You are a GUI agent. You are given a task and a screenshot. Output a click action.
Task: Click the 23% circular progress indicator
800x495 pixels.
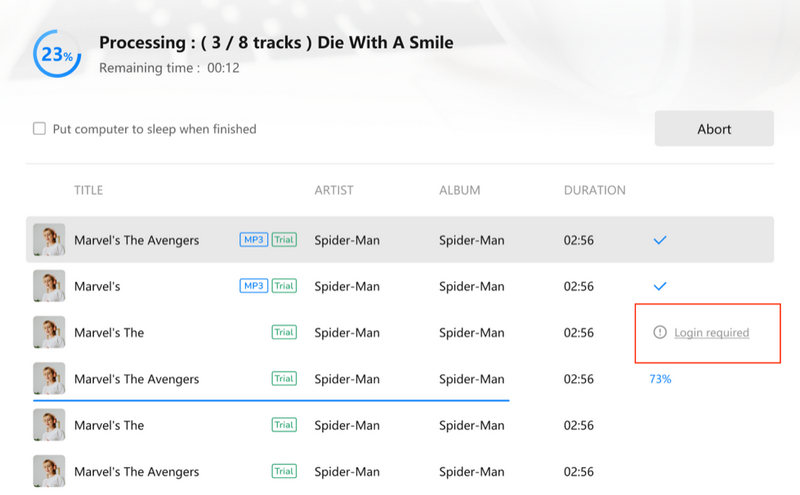57,54
